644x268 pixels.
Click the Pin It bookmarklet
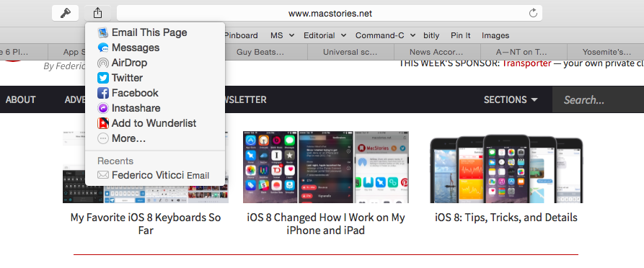[x=460, y=36]
